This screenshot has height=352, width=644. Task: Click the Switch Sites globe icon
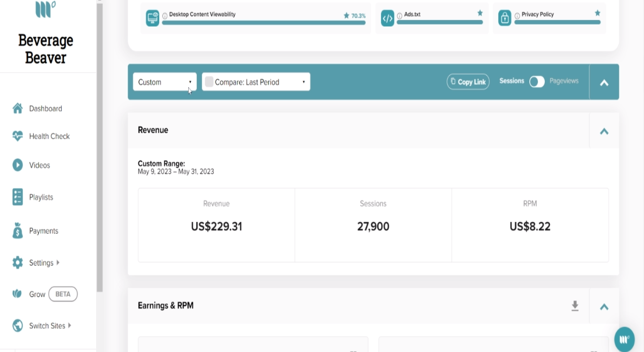pyautogui.click(x=18, y=325)
